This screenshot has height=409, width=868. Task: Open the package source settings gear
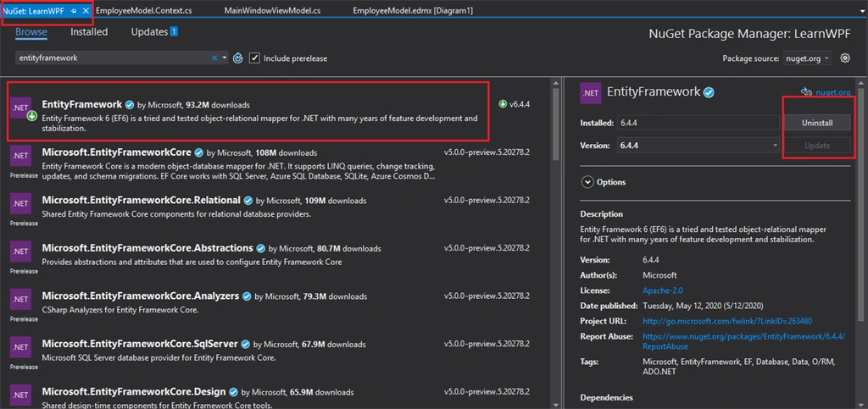click(x=845, y=58)
